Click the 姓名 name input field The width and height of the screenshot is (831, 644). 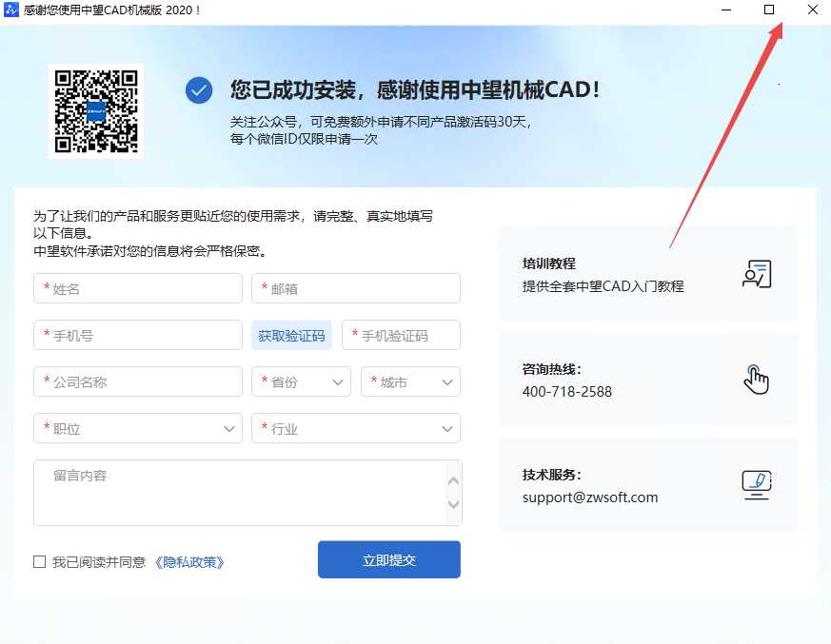pyautogui.click(x=138, y=288)
